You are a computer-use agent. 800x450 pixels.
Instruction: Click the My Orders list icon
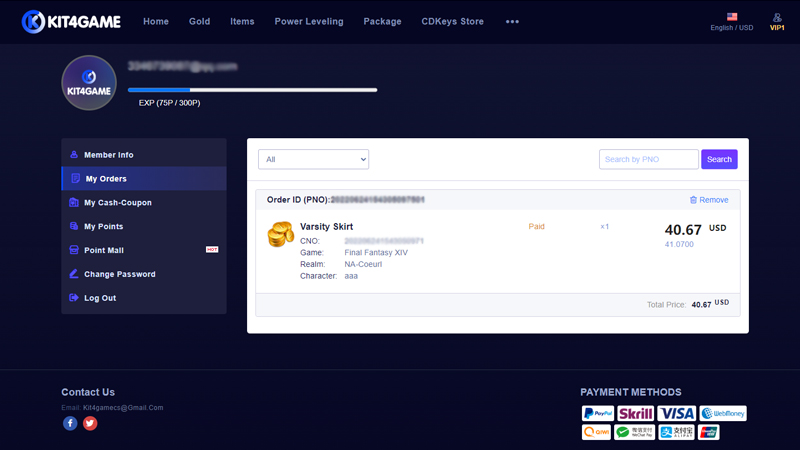click(x=76, y=178)
